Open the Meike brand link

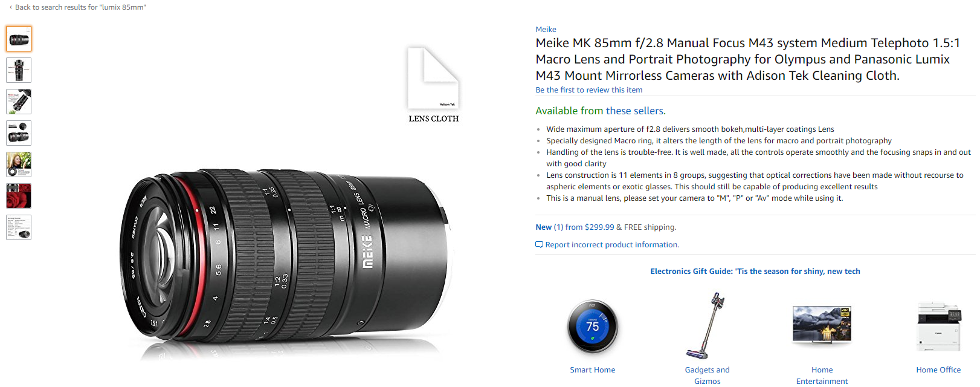(546, 30)
